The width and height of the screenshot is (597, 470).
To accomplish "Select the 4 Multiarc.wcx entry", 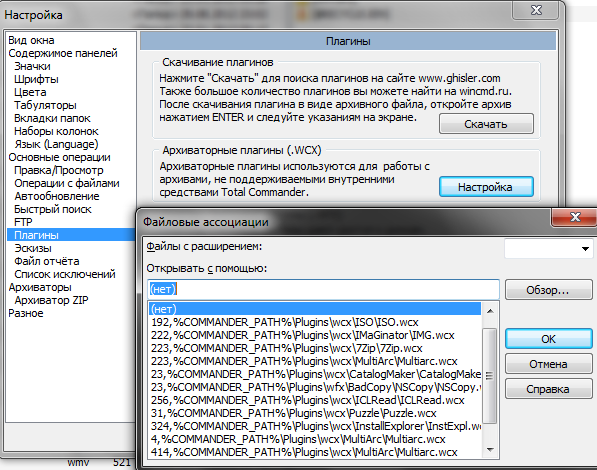I will tap(315, 439).
